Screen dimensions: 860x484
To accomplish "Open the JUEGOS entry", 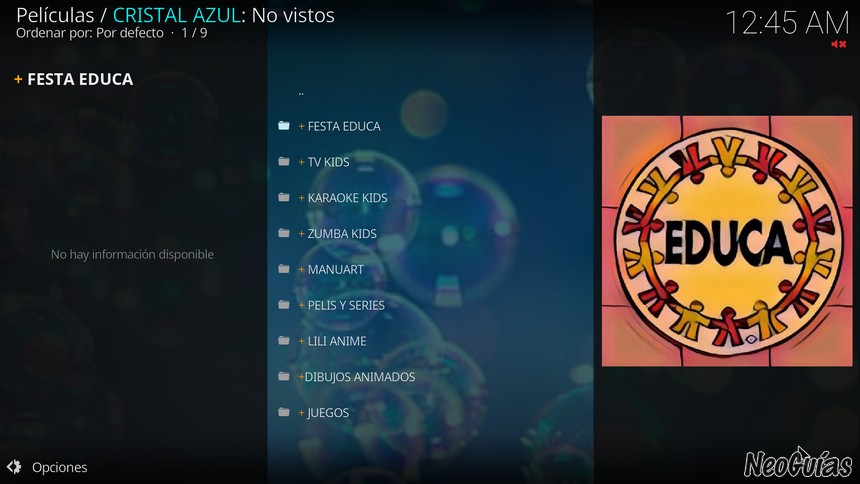I will click(430, 412).
